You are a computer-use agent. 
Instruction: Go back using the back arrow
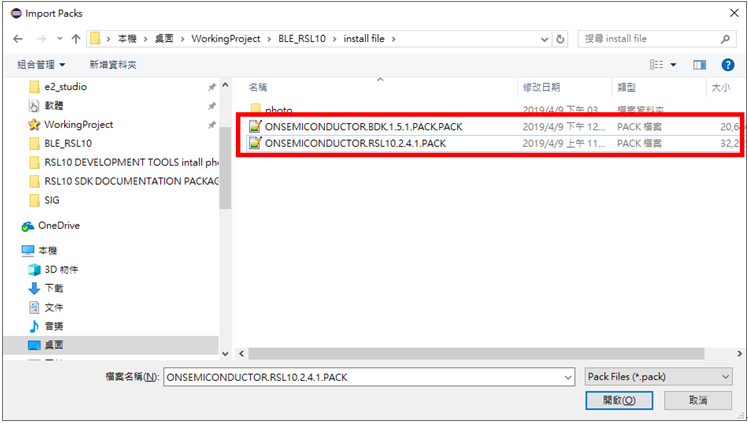18,39
